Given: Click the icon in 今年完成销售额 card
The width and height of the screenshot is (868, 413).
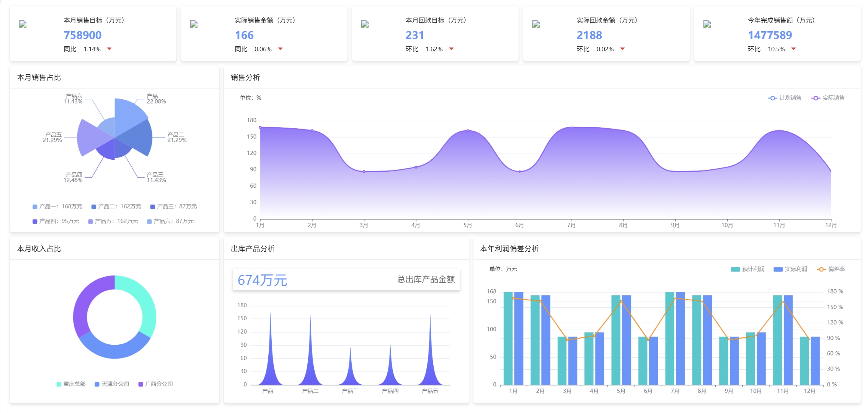Looking at the screenshot, I should [707, 25].
